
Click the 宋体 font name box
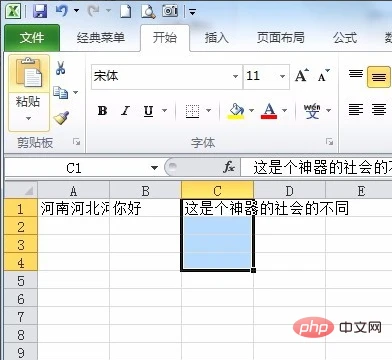[162, 76]
